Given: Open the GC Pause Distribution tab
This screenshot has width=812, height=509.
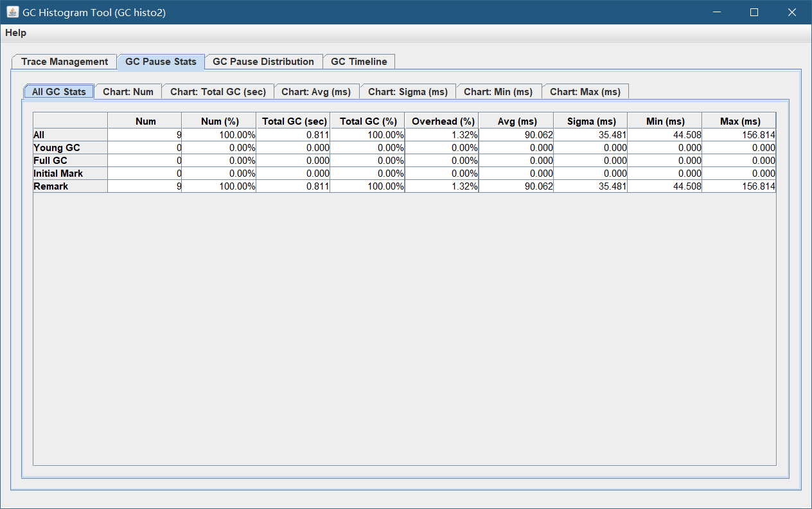Looking at the screenshot, I should click(x=263, y=62).
